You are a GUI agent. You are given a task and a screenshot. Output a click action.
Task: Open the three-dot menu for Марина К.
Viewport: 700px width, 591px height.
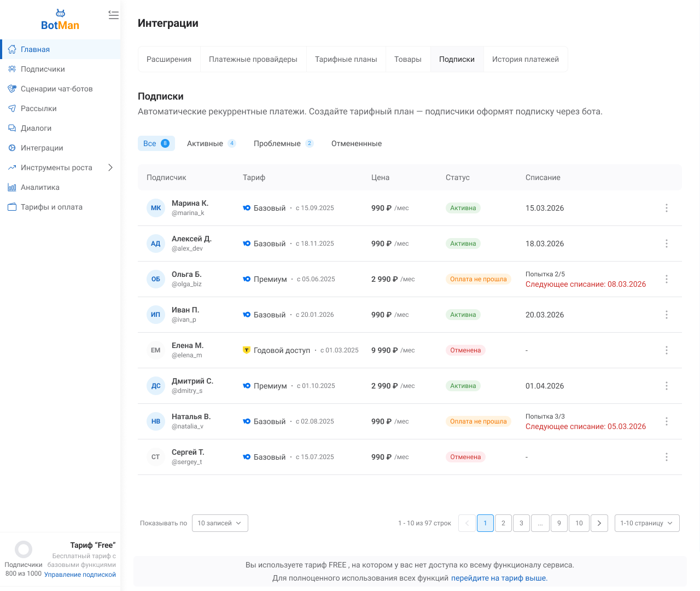666,208
